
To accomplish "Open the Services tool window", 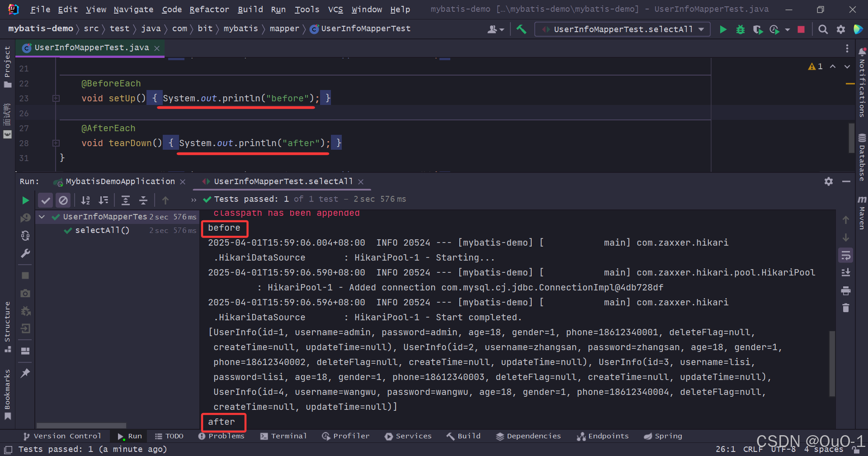I will pos(408,436).
